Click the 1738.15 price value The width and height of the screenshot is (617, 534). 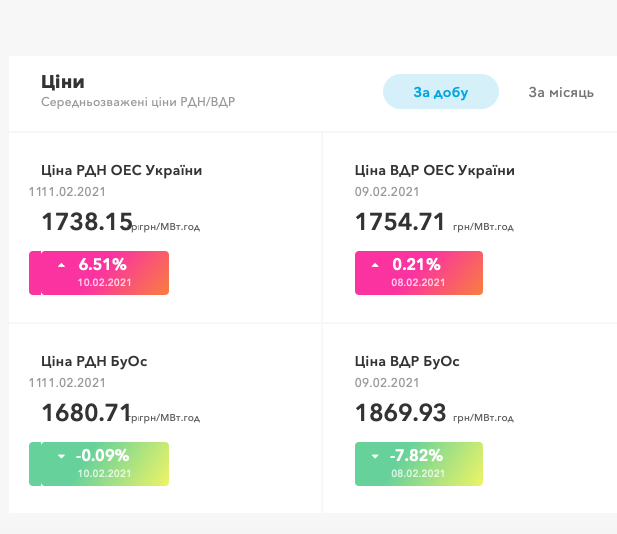coord(87,221)
